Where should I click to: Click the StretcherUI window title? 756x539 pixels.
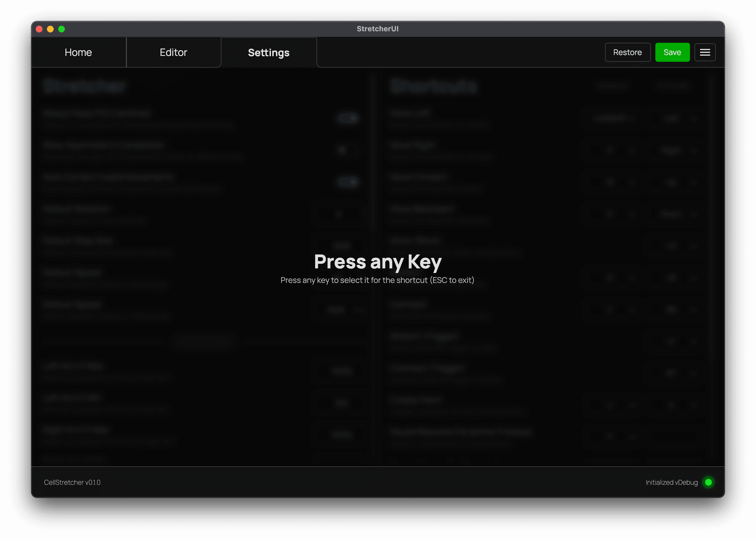378,29
